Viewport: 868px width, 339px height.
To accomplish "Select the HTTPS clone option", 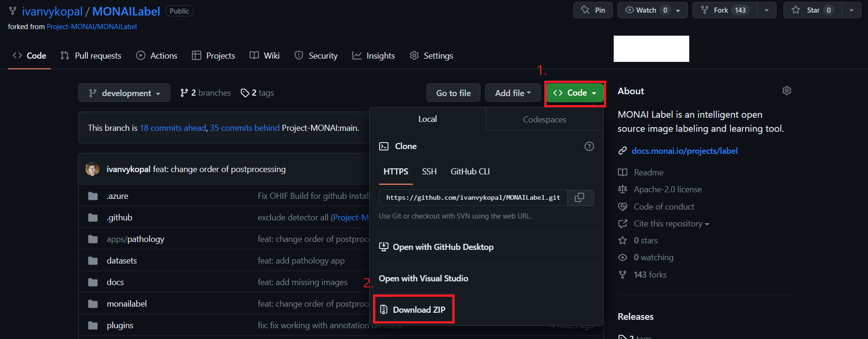I will point(396,172).
